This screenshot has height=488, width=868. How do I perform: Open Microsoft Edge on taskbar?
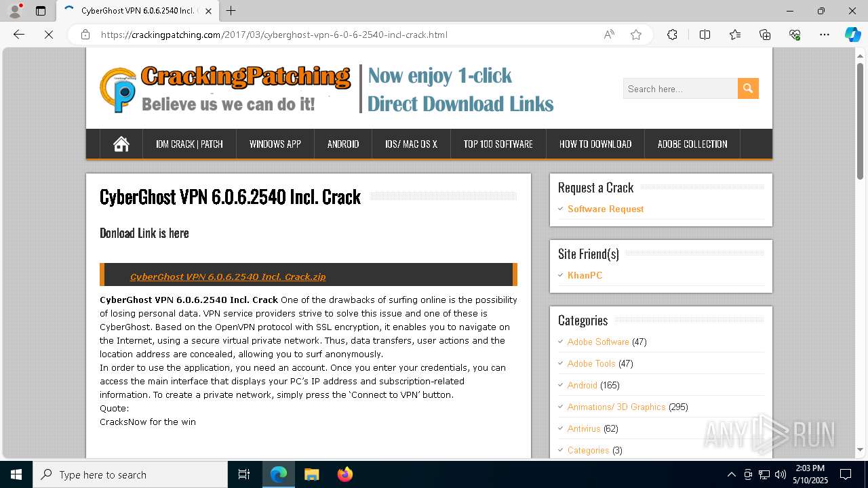pos(279,474)
